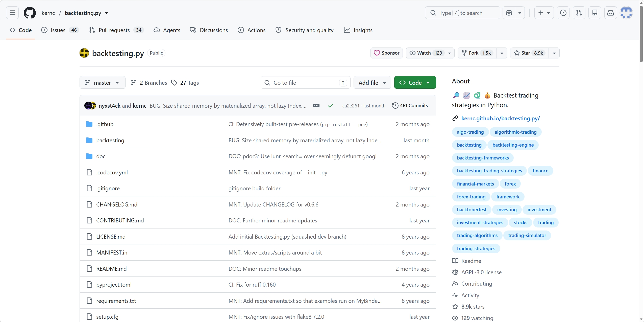This screenshot has width=644, height=322.
Task: Star the backtesting.py repository
Action: point(529,53)
